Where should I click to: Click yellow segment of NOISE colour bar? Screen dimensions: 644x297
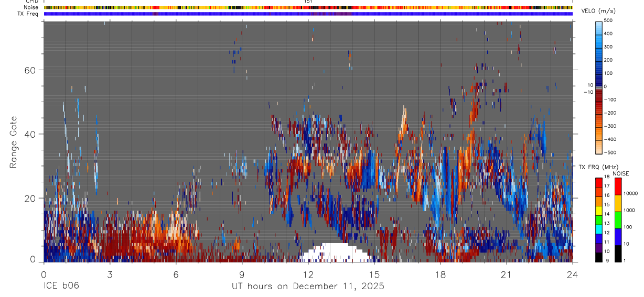[617, 203]
